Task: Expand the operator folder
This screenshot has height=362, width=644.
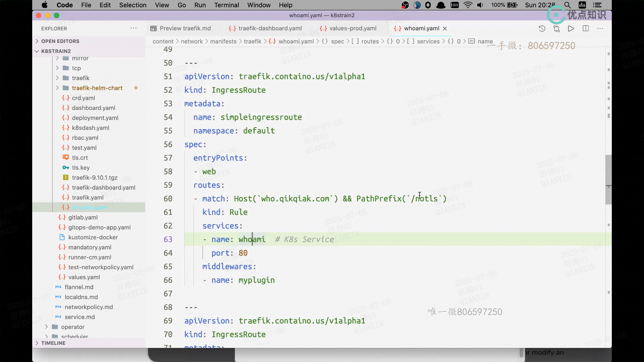Action: point(73,327)
